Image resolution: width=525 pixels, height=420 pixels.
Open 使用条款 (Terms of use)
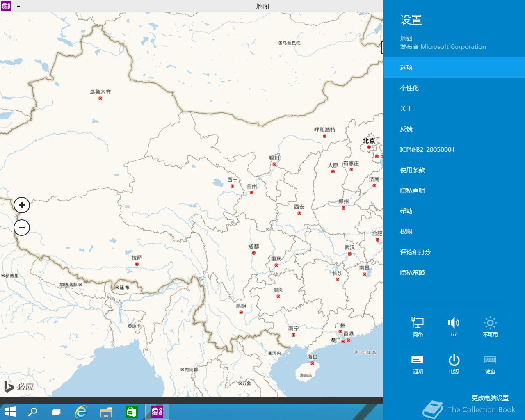[x=454, y=170]
